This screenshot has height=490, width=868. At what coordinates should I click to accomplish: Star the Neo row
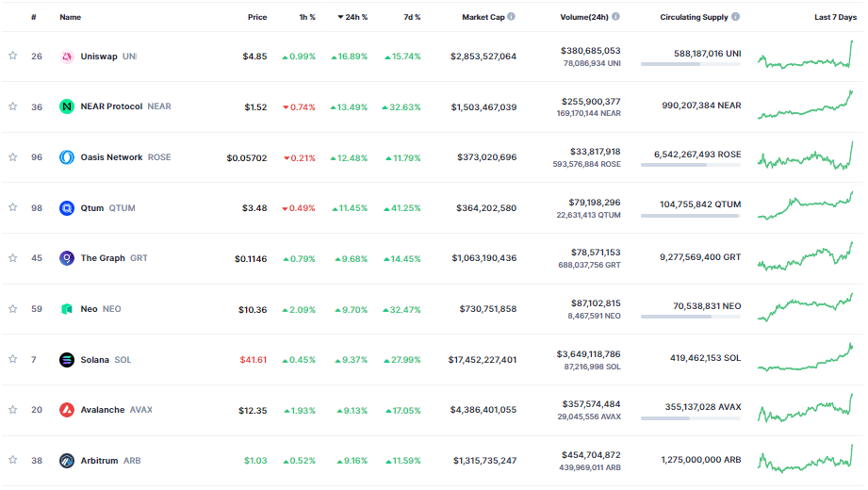pos(13,309)
